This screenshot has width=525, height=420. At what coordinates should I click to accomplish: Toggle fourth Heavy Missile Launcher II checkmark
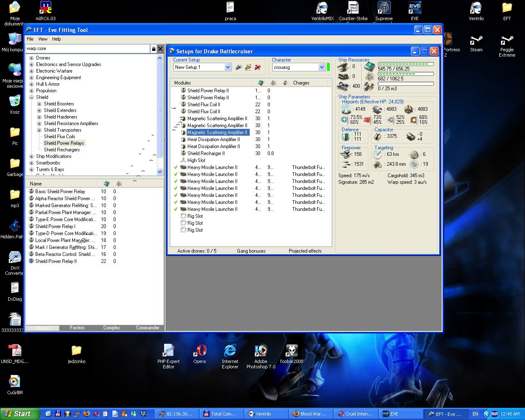coord(176,188)
